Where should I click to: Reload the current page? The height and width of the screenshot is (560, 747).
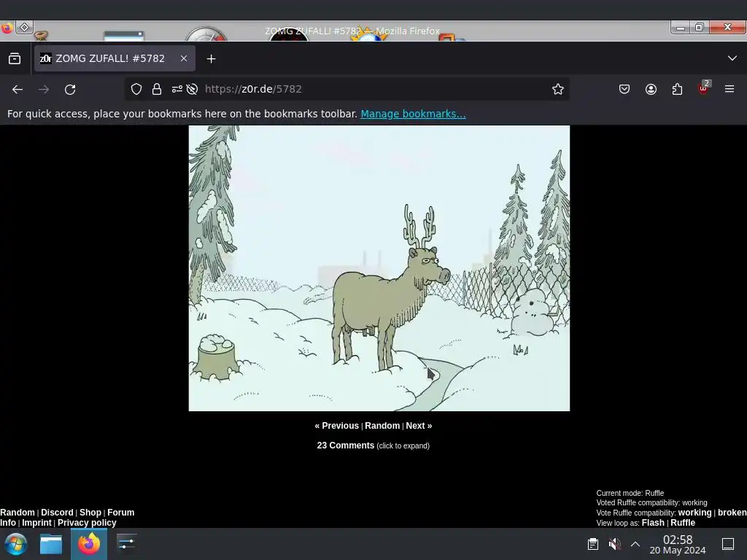tap(70, 89)
